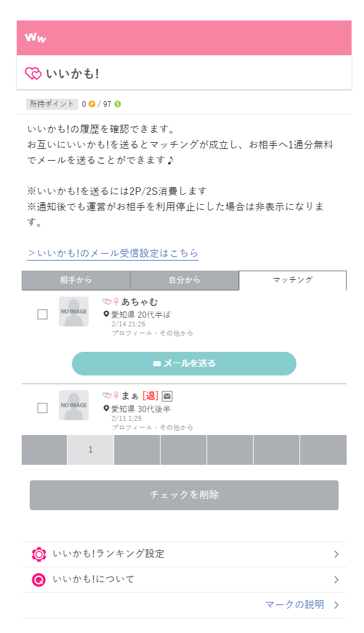Click the green S point coin icon
Viewport: 364px width, 633px height.
tap(117, 104)
